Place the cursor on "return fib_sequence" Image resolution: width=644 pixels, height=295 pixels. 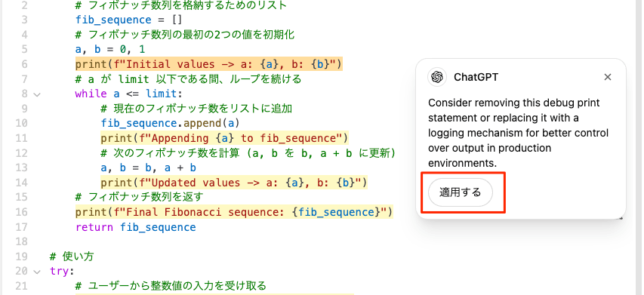click(x=136, y=227)
